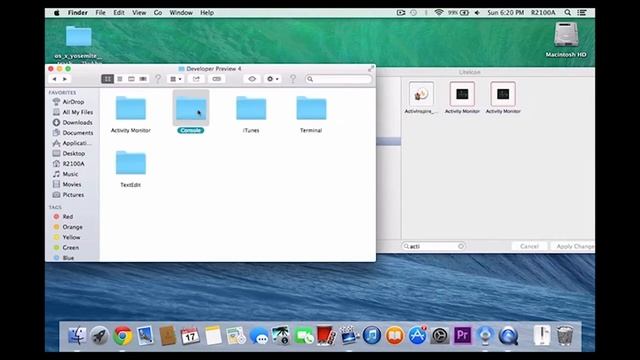
Task: Go back in Finder window history
Action: coord(54,79)
